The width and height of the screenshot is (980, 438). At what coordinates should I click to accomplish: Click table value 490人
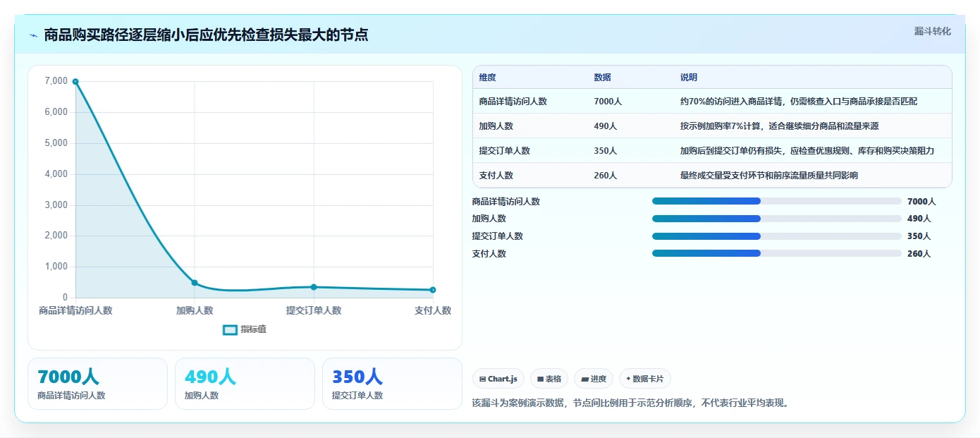tap(605, 126)
